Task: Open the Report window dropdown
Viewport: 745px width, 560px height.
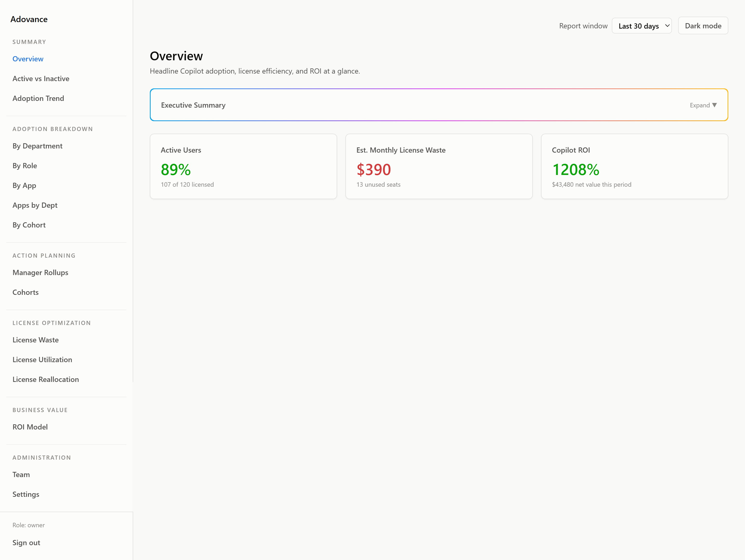Action: click(x=642, y=26)
